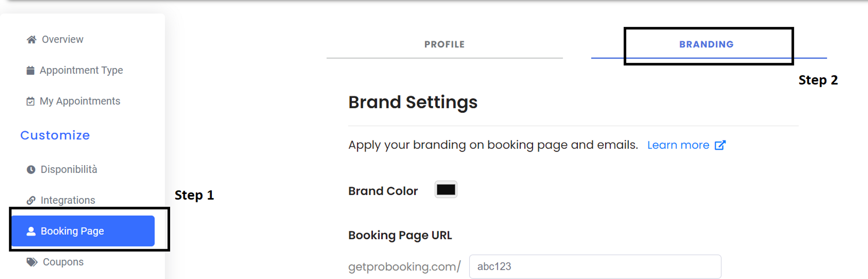Click the external-link icon beside Learn more
The height and width of the screenshot is (279, 868).
tap(720, 145)
